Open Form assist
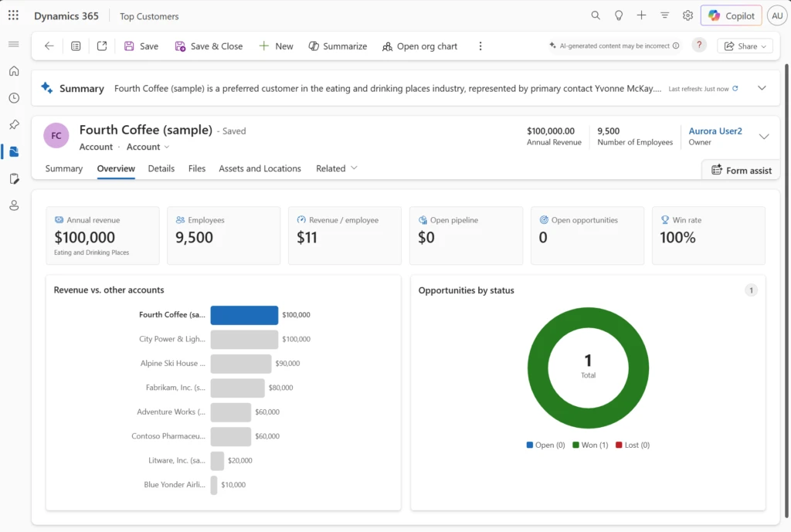The width and height of the screenshot is (791, 532). pos(741,170)
